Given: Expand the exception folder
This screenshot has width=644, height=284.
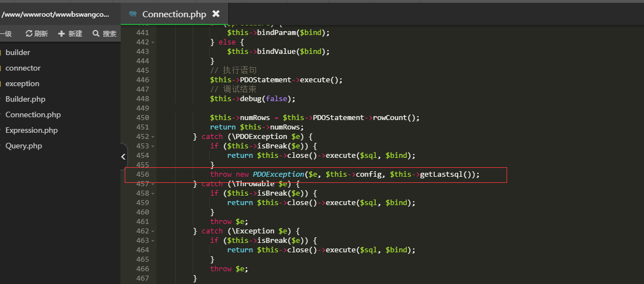Looking at the screenshot, I should (x=22, y=83).
